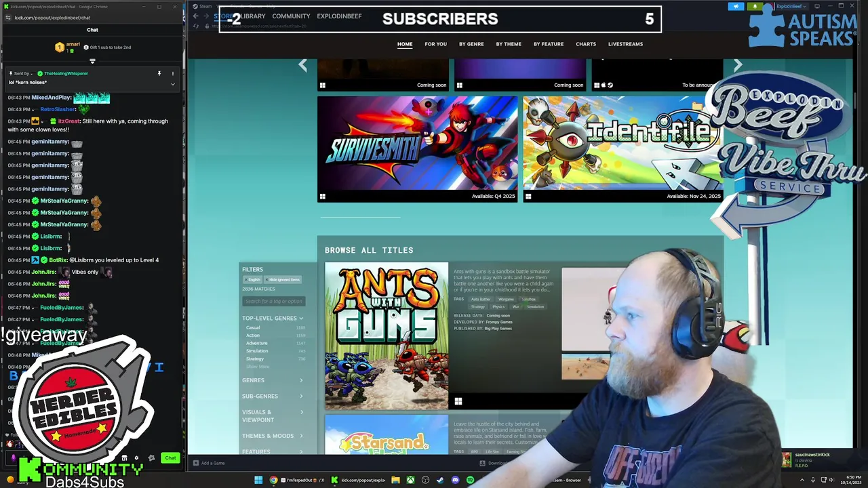Open TheHealingWhisperer username in pinned message
This screenshot has height=488, width=868.
[66, 73]
